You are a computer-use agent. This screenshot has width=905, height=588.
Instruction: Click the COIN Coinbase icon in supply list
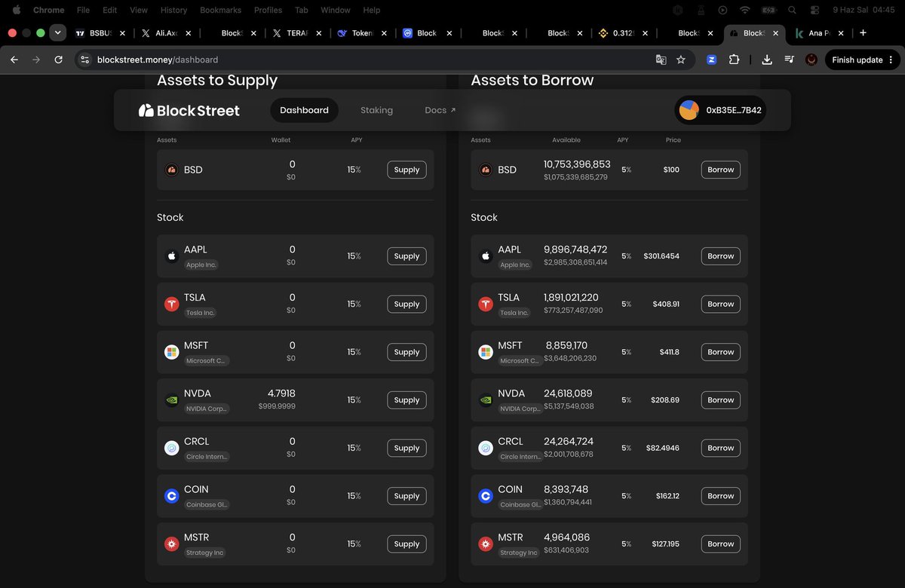(x=171, y=496)
